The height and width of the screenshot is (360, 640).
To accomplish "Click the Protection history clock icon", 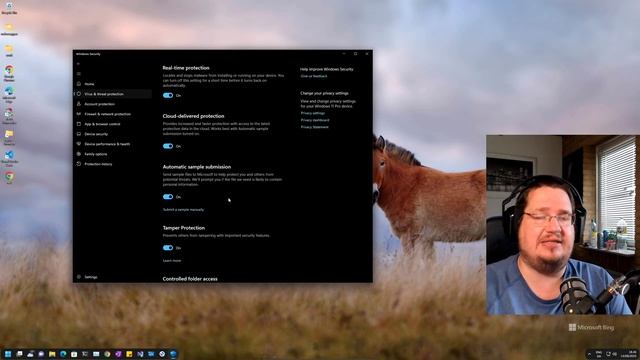I will [79, 164].
